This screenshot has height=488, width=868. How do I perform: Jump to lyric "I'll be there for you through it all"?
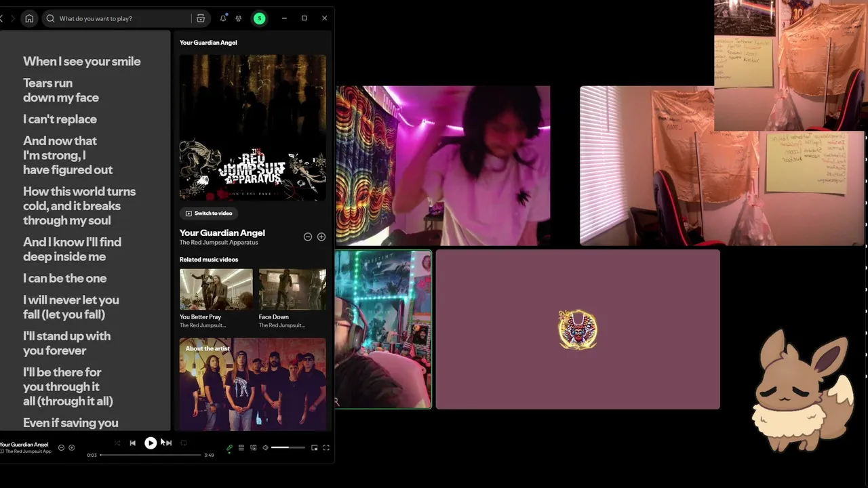pyautogui.click(x=68, y=386)
